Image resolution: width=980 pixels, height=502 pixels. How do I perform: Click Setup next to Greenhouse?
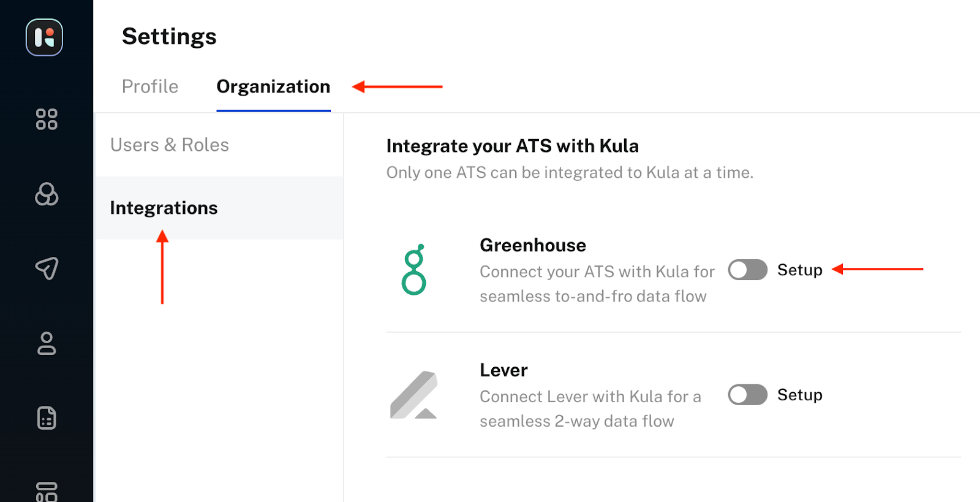[800, 270]
